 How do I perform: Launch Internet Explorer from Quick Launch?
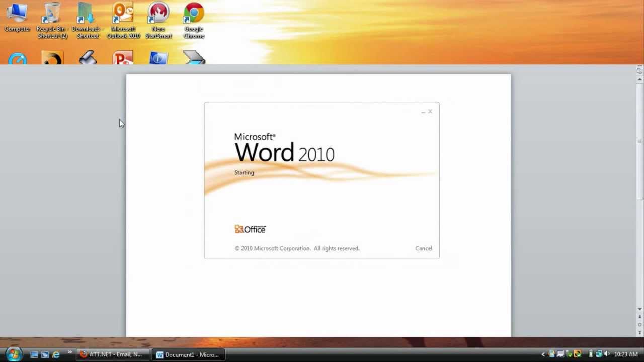point(56,354)
